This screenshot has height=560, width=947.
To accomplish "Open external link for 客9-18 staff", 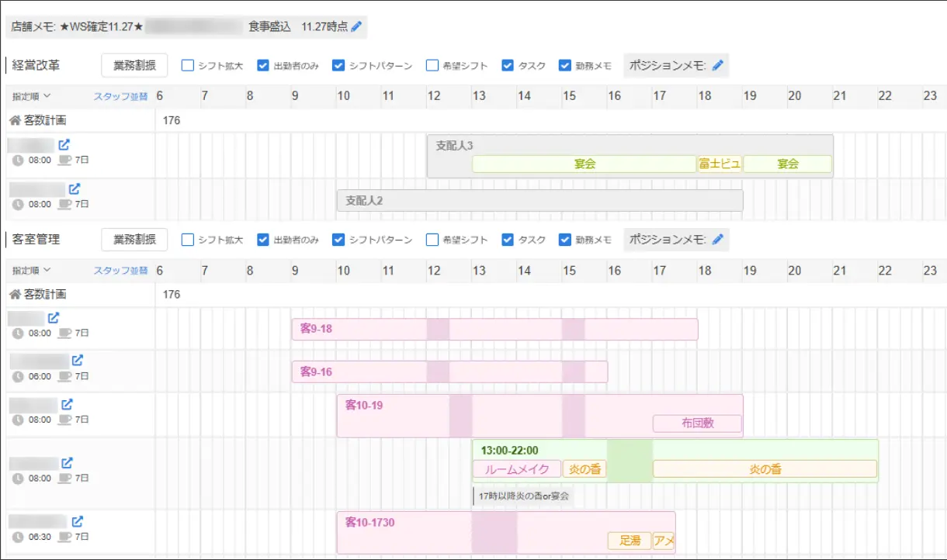I will (x=54, y=317).
